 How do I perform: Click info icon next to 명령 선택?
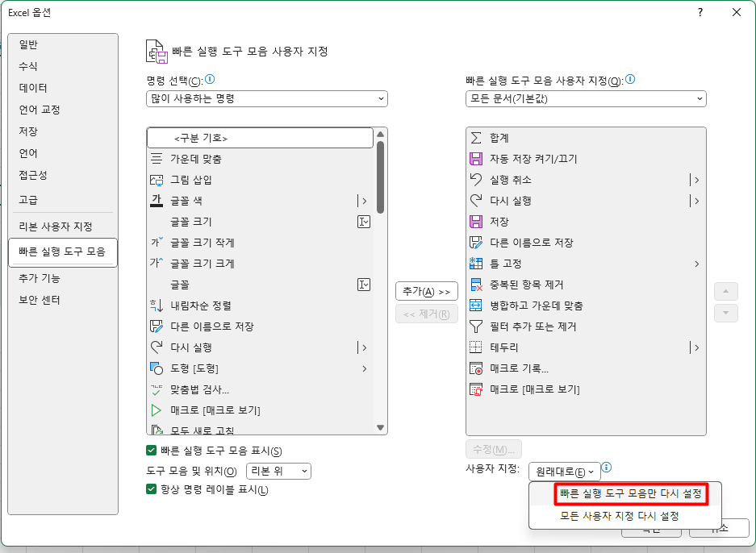tap(210, 79)
